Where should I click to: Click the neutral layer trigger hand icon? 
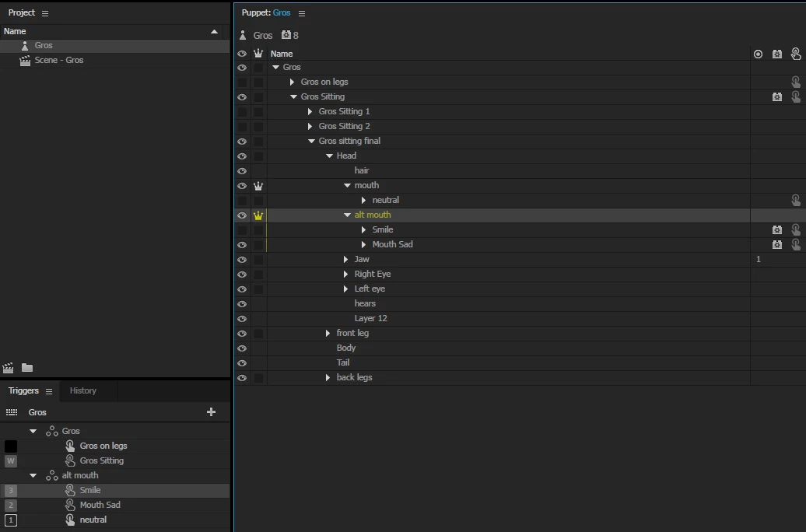[x=796, y=200]
